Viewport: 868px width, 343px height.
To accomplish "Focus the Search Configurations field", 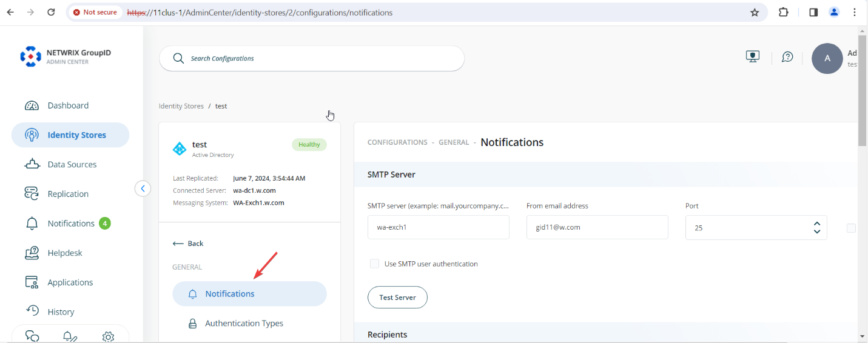I will 312,58.
